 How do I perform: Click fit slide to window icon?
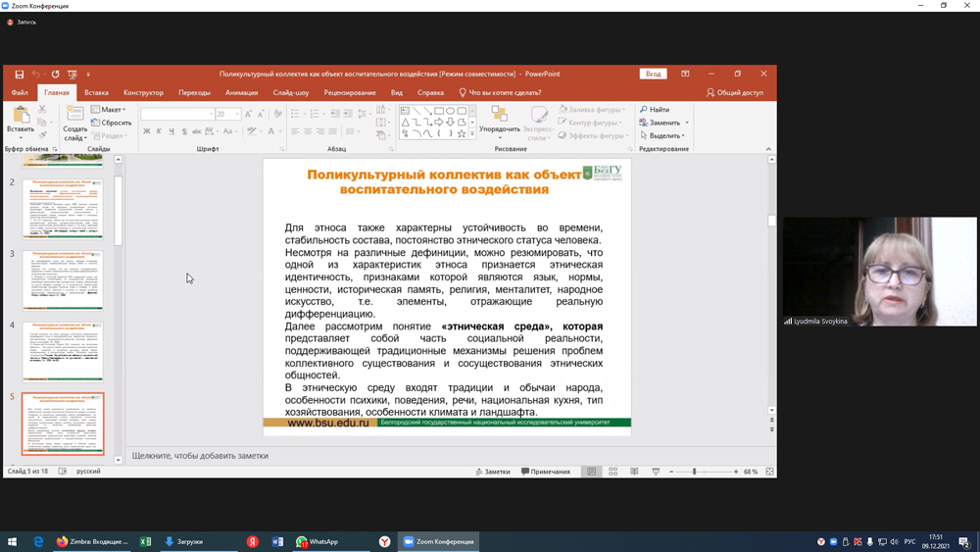(x=769, y=472)
